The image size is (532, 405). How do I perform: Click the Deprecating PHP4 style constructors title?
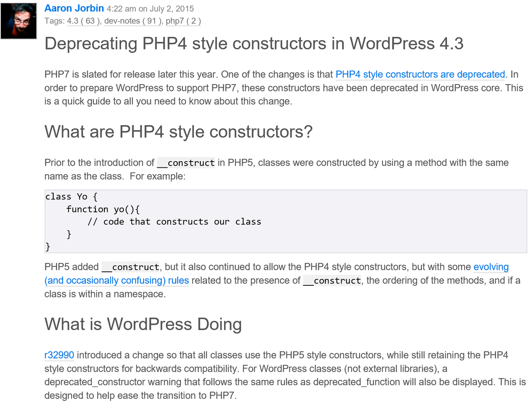[x=254, y=44]
